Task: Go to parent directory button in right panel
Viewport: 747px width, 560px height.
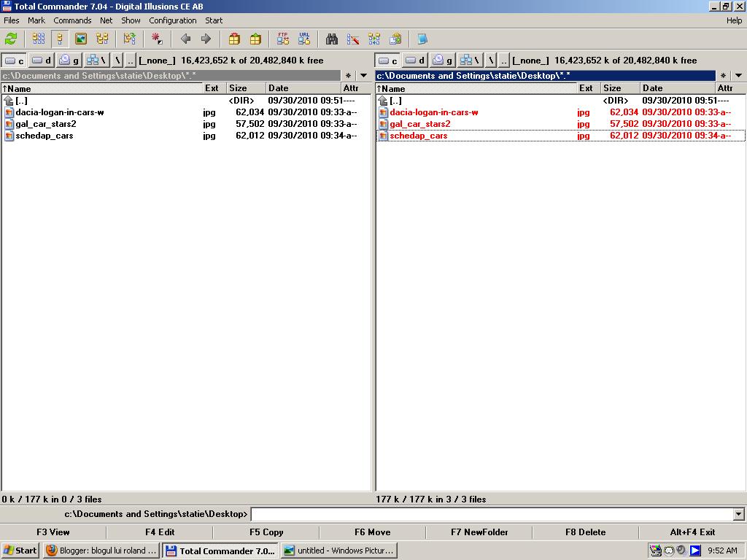Action: (503, 61)
